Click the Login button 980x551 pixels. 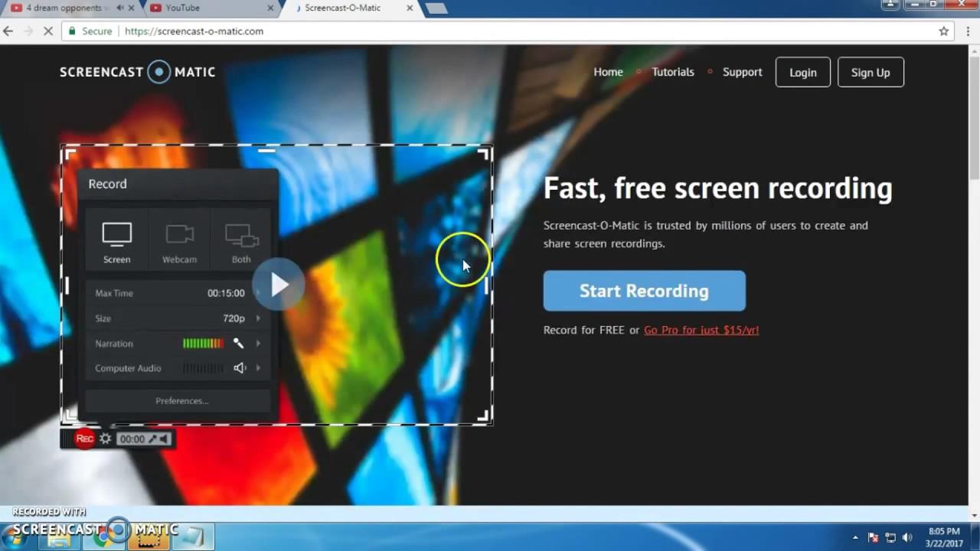click(x=802, y=72)
